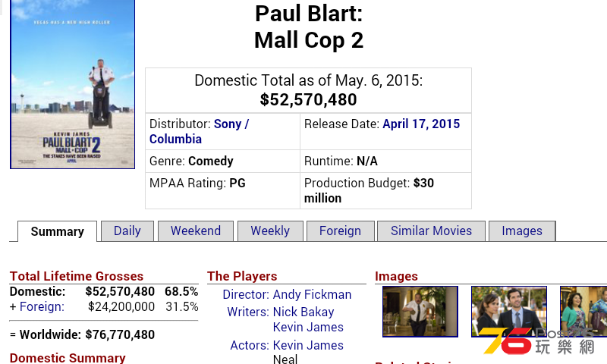Click Kevin James under Actors
This screenshot has width=607, height=364.
(x=308, y=345)
